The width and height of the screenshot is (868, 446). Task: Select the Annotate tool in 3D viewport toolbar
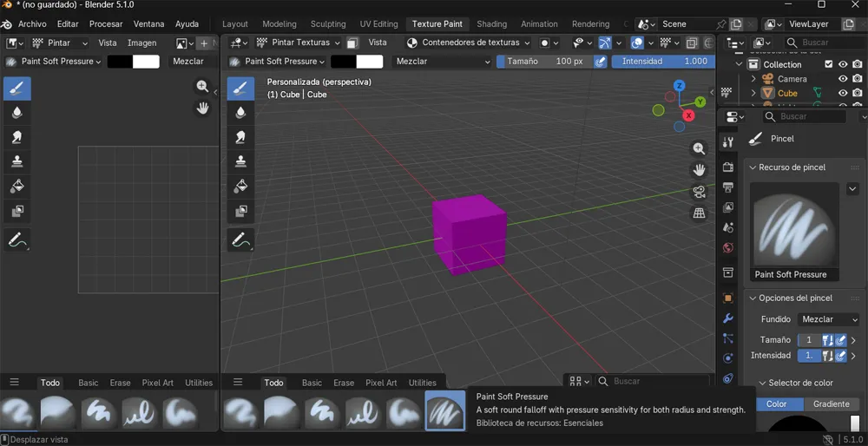click(240, 239)
